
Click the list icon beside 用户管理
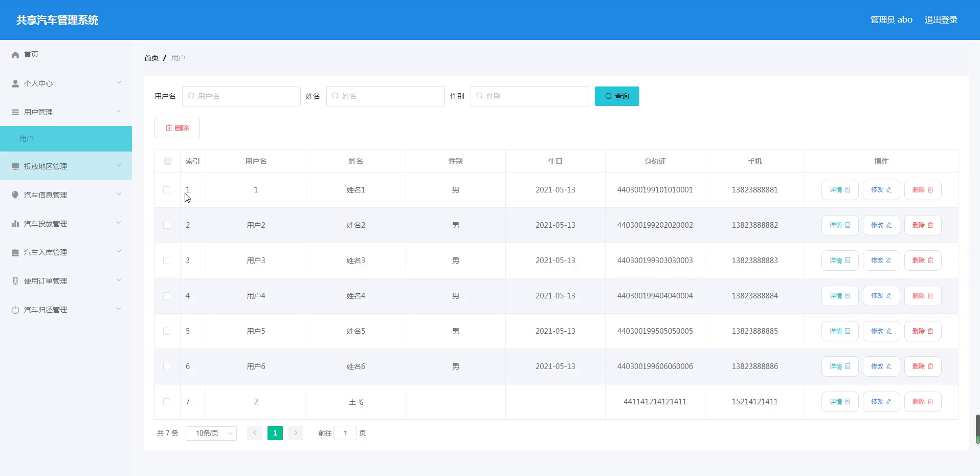pyautogui.click(x=15, y=112)
